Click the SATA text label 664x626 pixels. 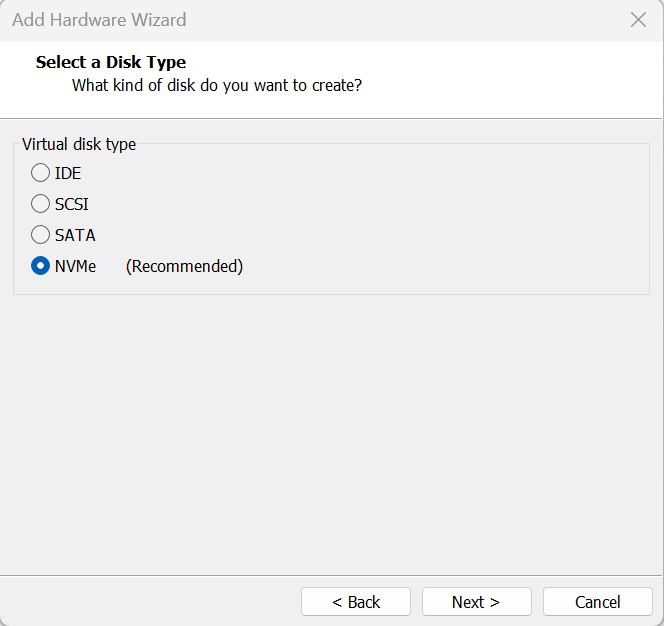click(x=75, y=235)
